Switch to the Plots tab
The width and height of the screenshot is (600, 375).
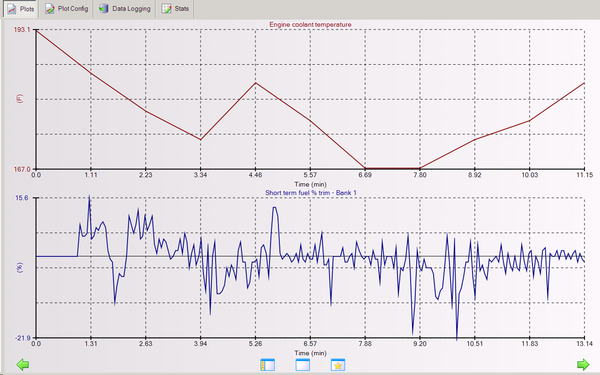[x=21, y=9]
